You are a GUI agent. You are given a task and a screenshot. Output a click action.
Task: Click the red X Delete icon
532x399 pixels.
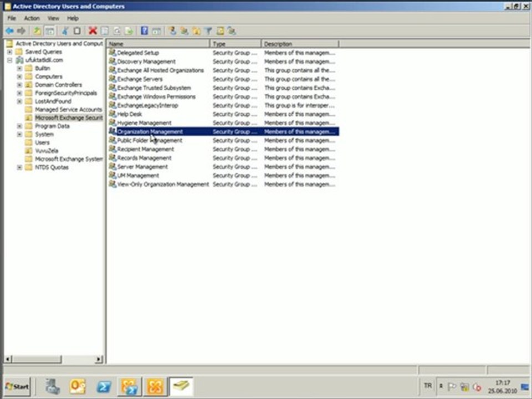pos(93,31)
